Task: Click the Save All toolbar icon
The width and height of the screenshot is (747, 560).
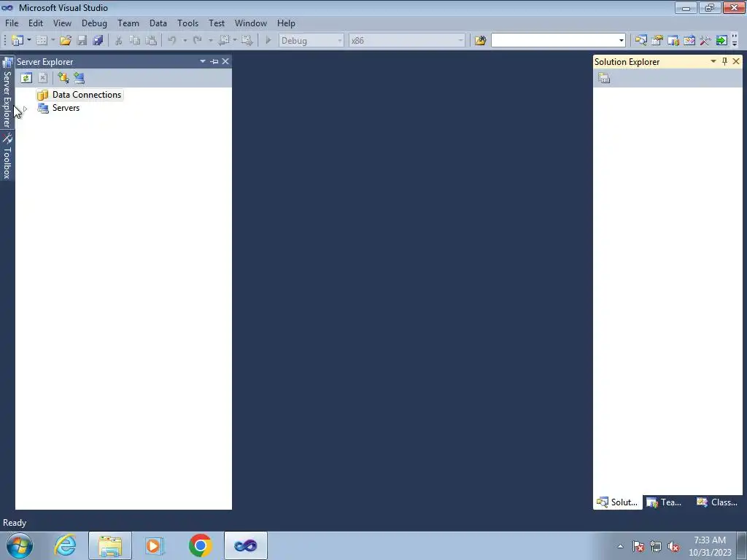Action: (98, 41)
